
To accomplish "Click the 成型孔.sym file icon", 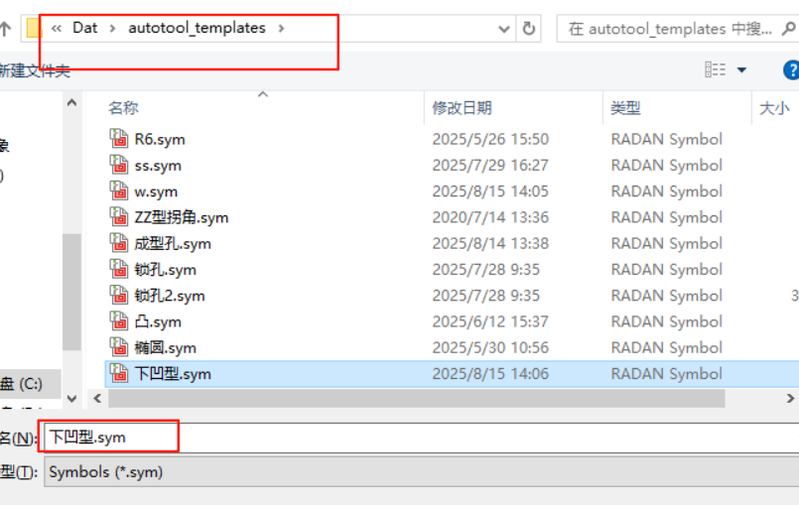I will point(119,243).
